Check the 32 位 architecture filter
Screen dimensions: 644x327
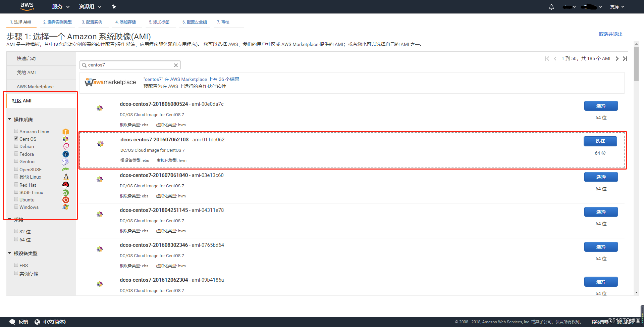16,231
